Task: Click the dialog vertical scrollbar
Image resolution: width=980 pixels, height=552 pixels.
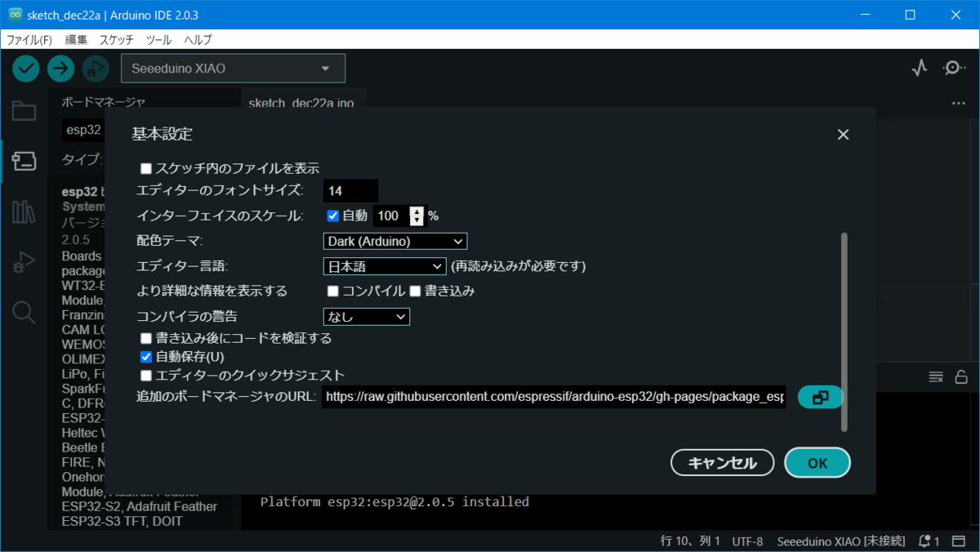Action: pyautogui.click(x=844, y=331)
